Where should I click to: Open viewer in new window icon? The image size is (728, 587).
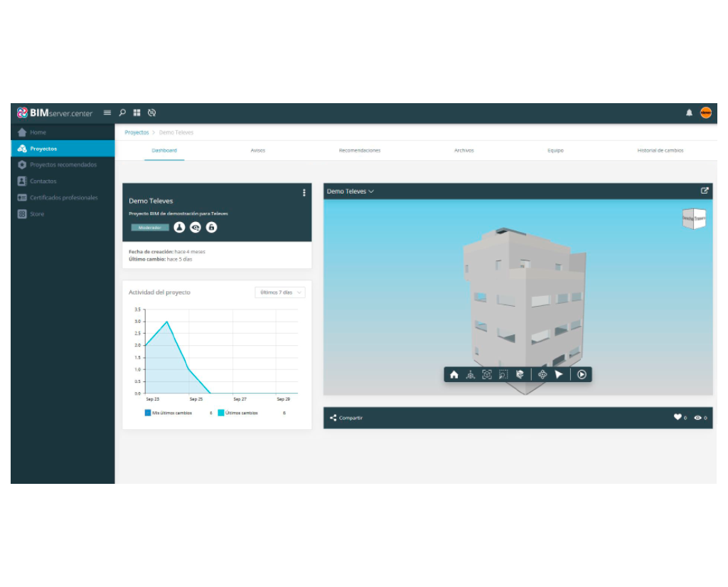point(705,191)
